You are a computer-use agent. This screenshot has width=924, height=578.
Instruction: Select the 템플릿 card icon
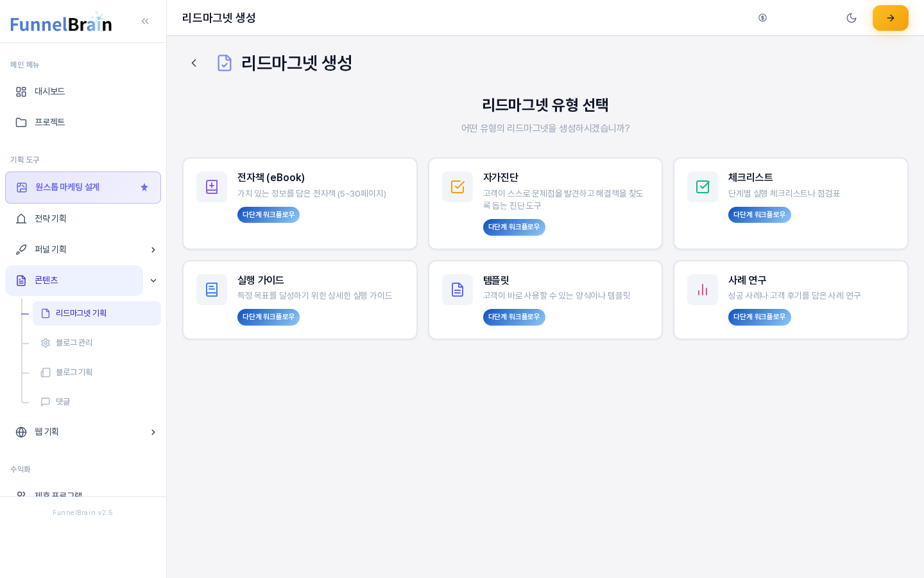[x=458, y=290]
